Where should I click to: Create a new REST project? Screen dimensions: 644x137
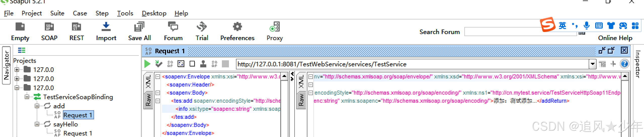tap(76, 27)
